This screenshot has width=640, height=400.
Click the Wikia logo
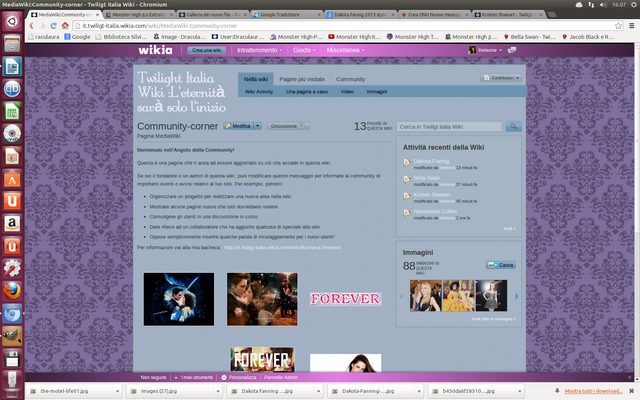tap(155, 50)
